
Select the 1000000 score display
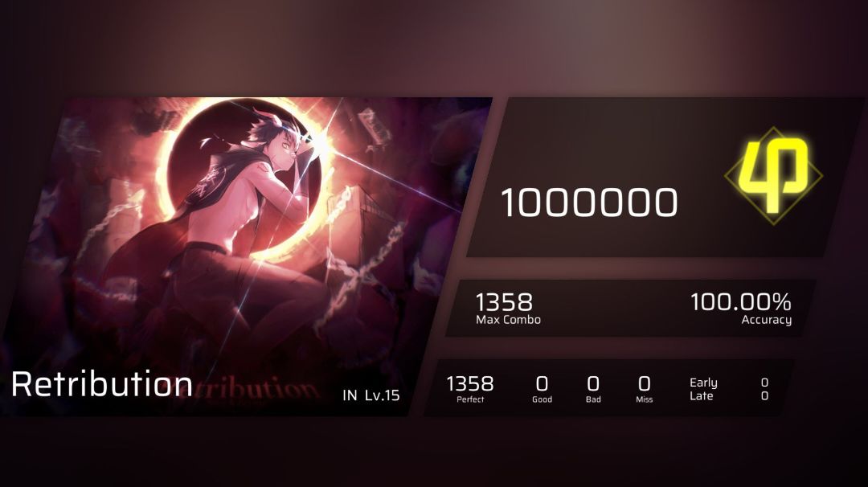pos(589,203)
